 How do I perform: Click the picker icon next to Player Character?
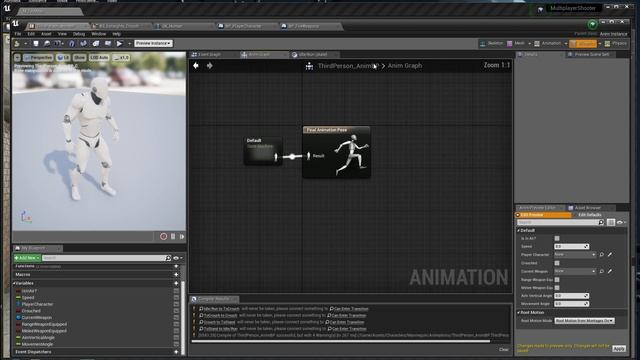(x=610, y=255)
